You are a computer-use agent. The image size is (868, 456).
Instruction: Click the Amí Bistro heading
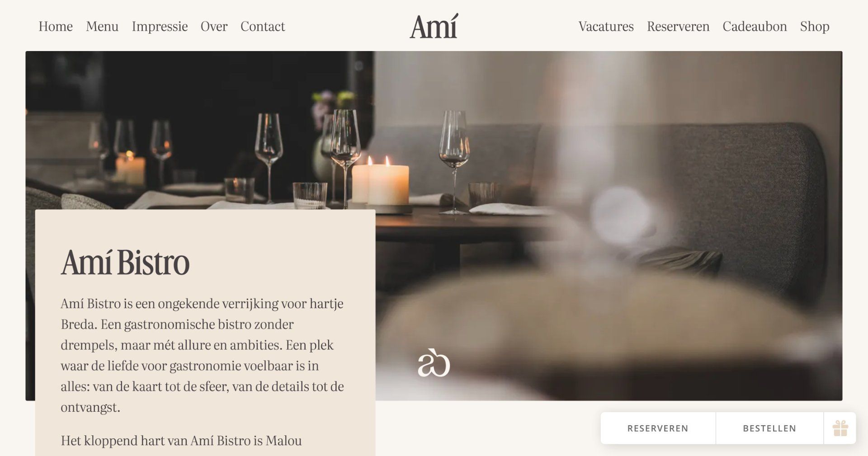point(125,262)
